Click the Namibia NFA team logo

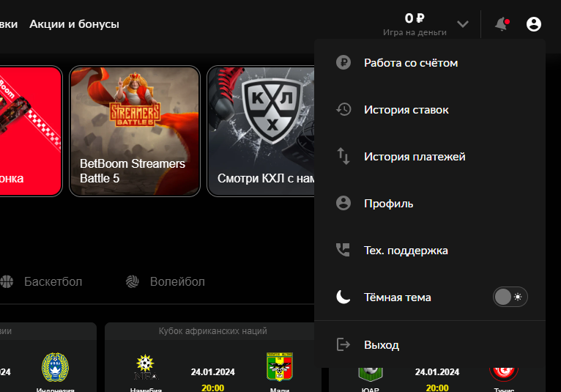(x=146, y=367)
